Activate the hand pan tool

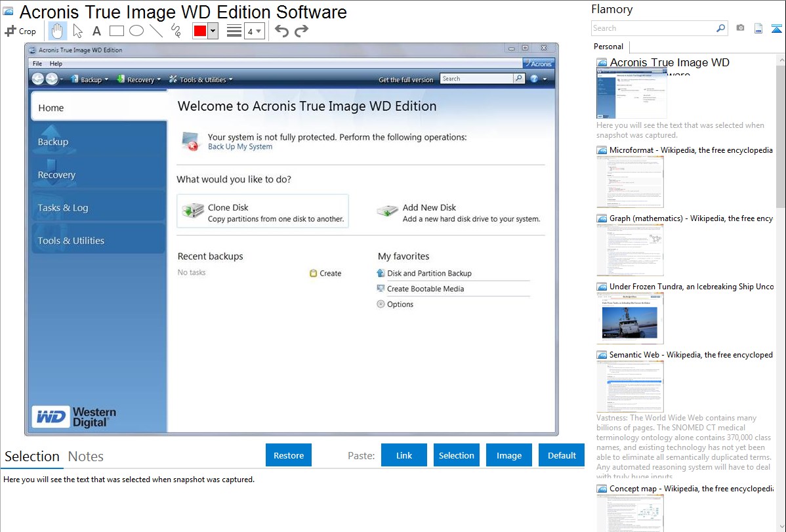coord(57,31)
